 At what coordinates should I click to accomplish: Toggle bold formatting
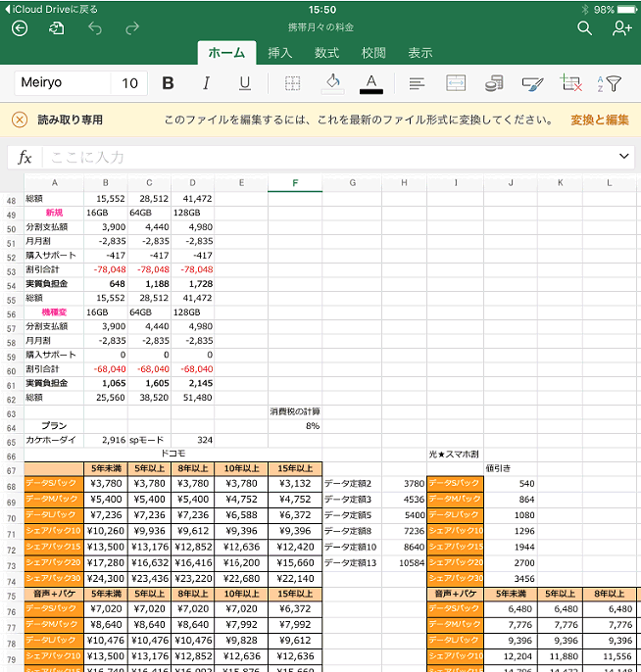click(168, 83)
